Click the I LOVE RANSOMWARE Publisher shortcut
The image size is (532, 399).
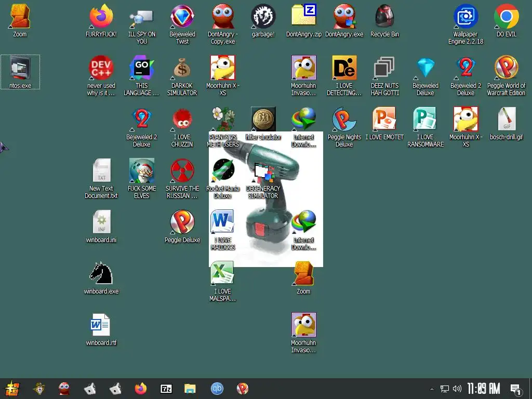(x=425, y=127)
